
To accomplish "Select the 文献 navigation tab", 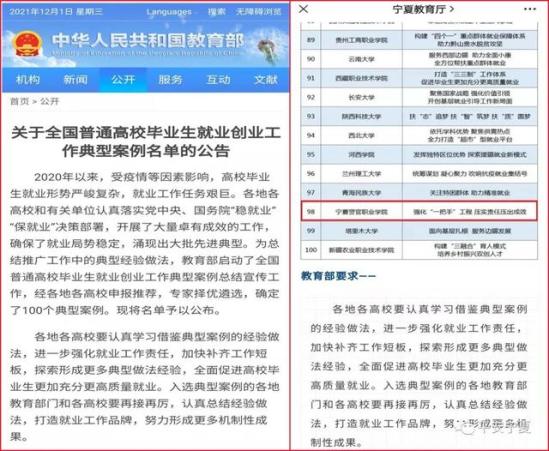I will (x=266, y=80).
